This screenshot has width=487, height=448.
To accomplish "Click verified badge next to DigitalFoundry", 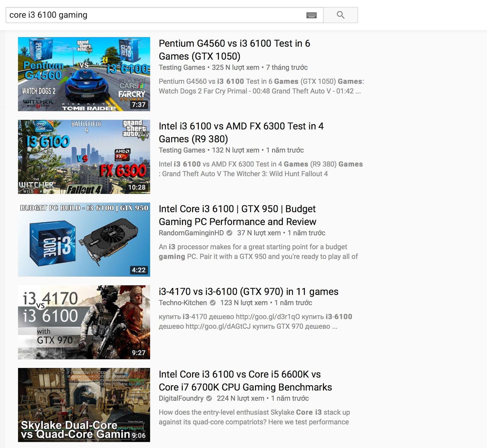I will 209,398.
